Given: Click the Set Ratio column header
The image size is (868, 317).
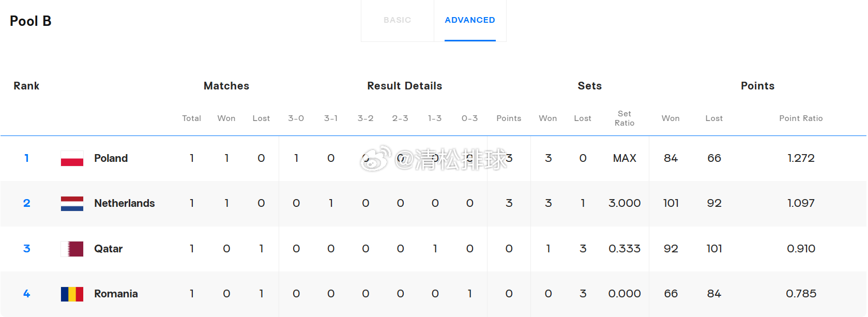Looking at the screenshot, I should pos(624,118).
